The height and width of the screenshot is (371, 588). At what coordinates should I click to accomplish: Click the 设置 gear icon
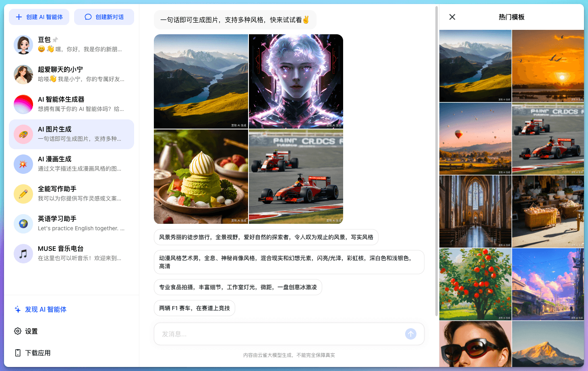click(x=18, y=331)
